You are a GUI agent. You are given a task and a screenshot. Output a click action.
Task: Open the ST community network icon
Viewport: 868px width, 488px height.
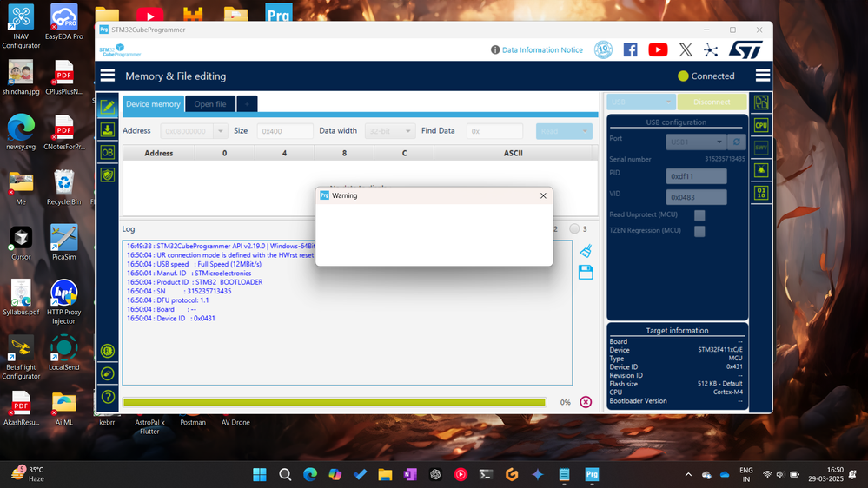click(x=711, y=50)
